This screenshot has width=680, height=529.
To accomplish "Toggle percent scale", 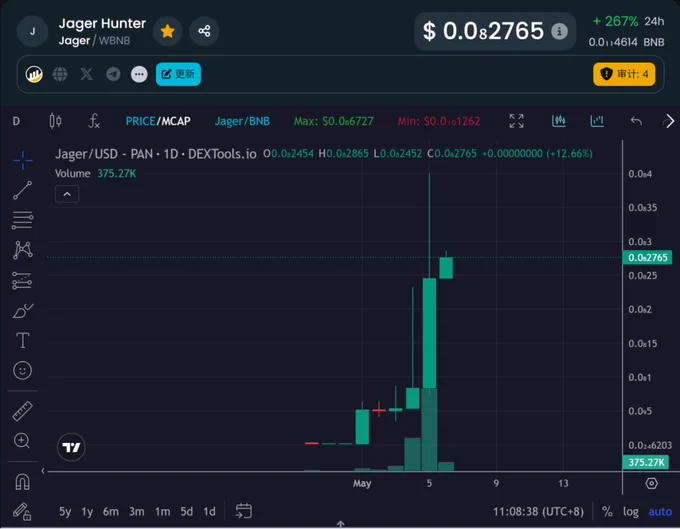I will click(x=607, y=512).
